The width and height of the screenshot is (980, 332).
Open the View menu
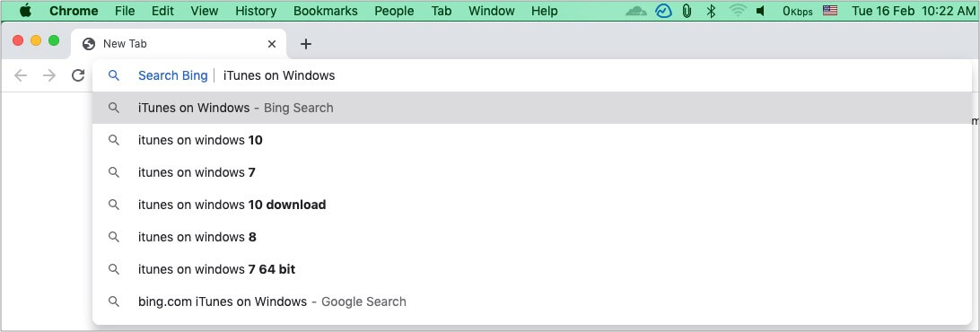(x=205, y=11)
